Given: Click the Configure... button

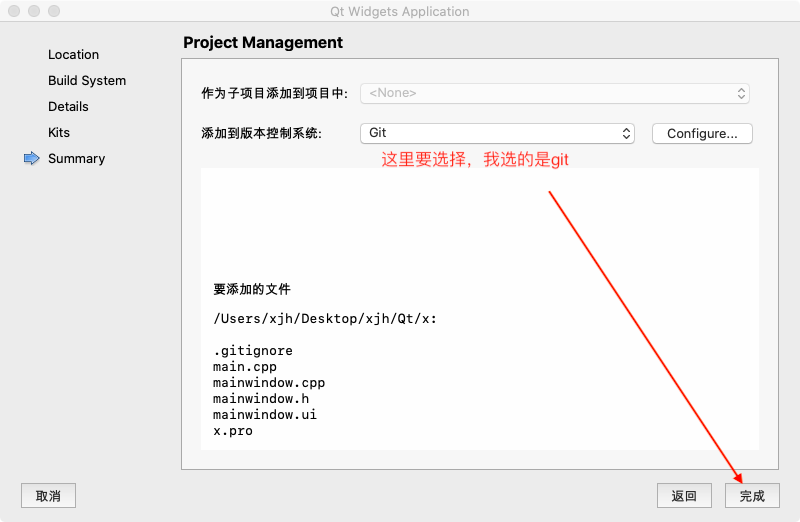Looking at the screenshot, I should click(x=702, y=133).
